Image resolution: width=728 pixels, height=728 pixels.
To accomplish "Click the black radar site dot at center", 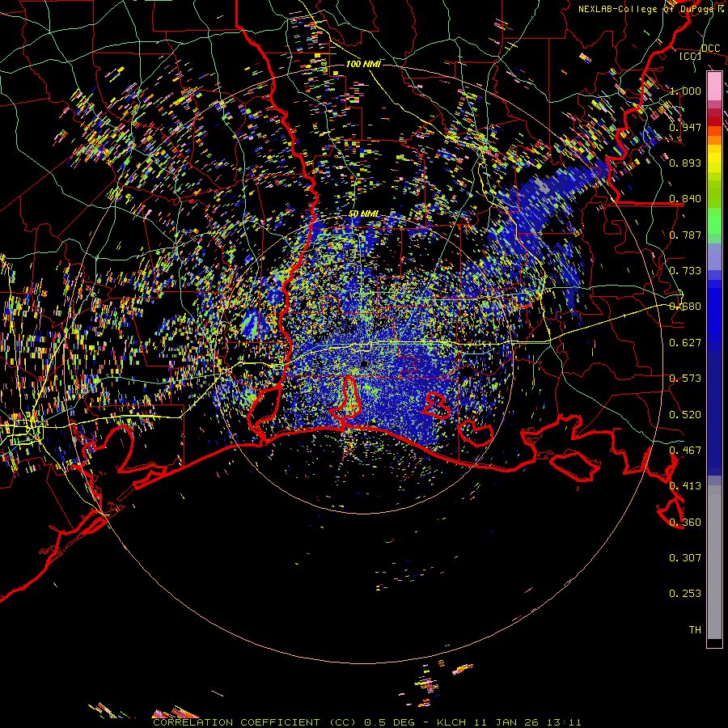I will [x=363, y=364].
